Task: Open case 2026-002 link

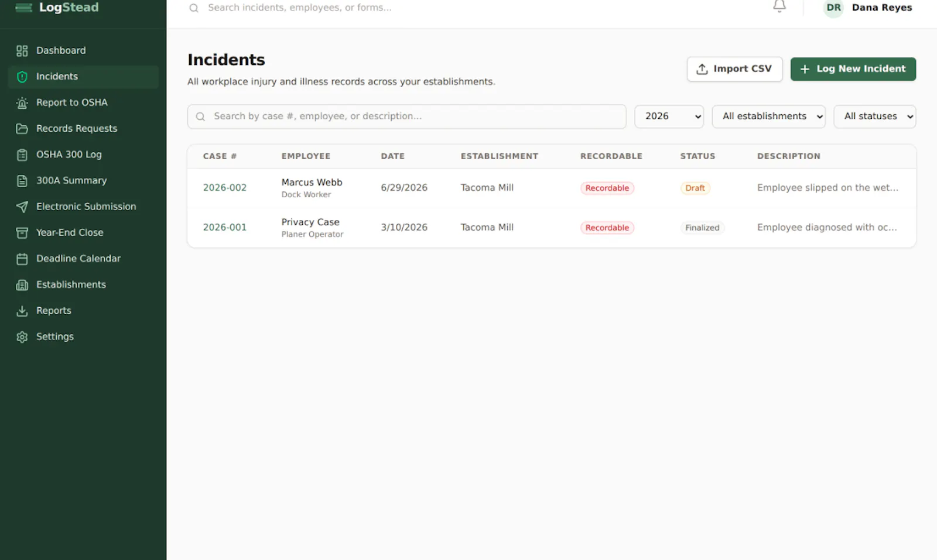Action: click(225, 188)
